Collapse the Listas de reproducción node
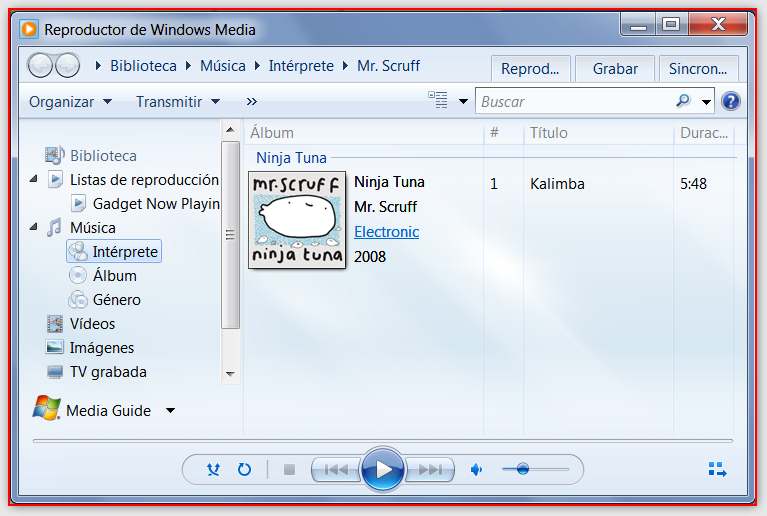 [33, 179]
